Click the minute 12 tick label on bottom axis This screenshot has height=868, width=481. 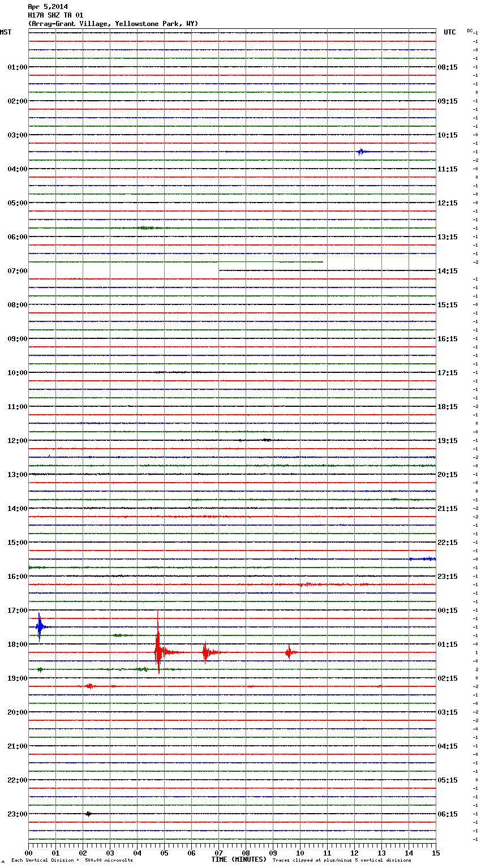point(354,853)
